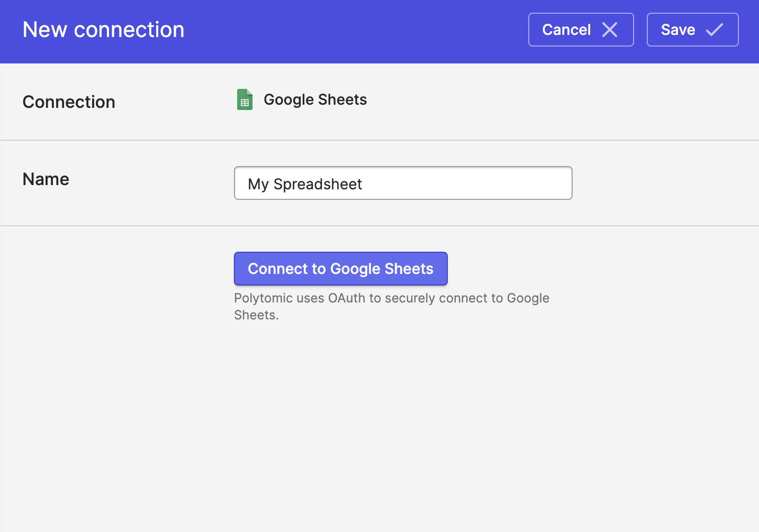
Task: Click the word "Connect" on the purple button
Action: tap(278, 269)
